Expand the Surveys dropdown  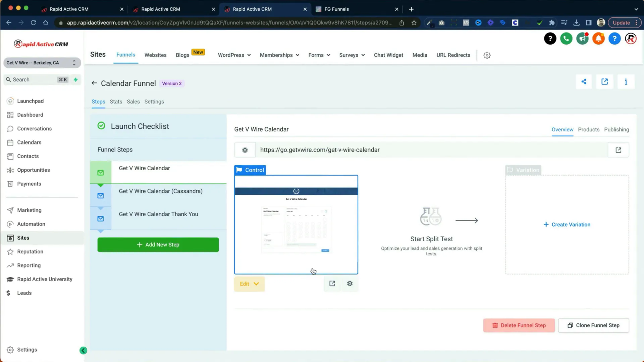click(x=352, y=55)
